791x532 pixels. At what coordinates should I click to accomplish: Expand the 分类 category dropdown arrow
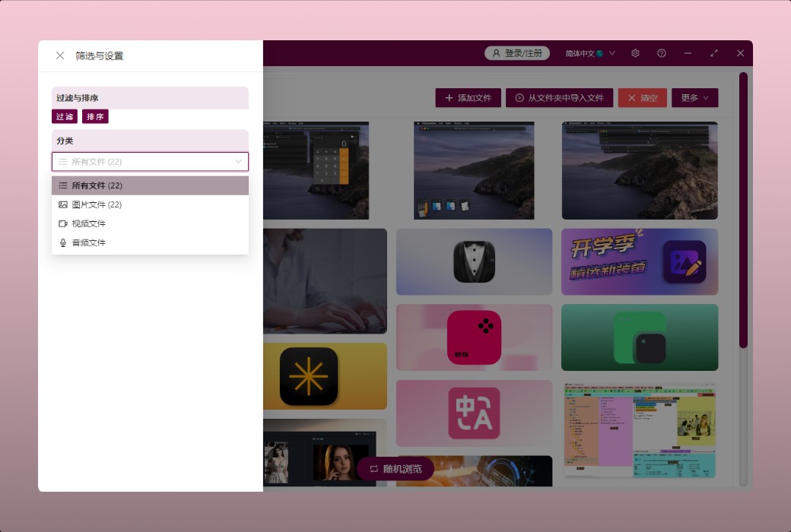[x=238, y=162]
